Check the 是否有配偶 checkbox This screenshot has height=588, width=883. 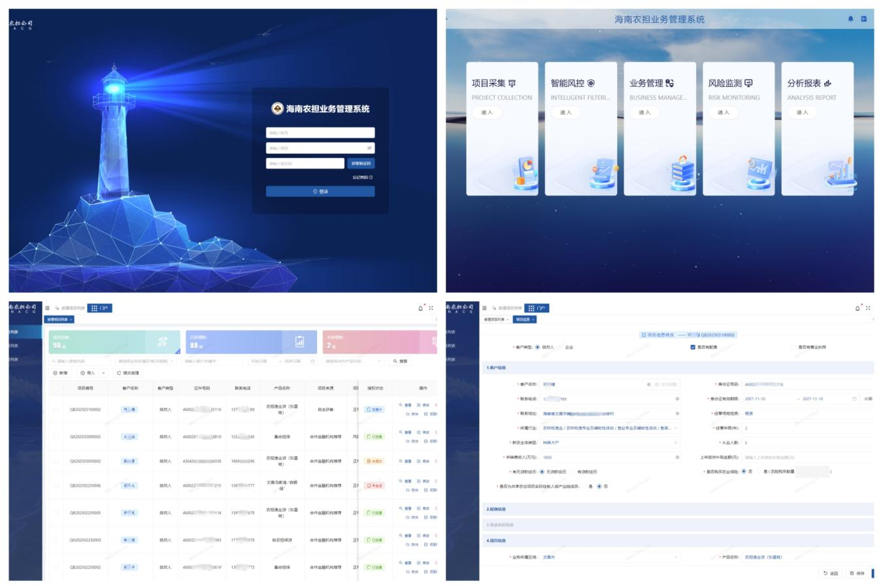pos(693,348)
